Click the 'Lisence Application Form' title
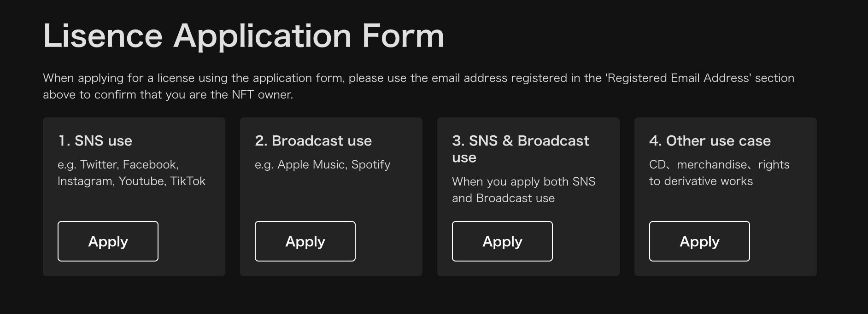 pyautogui.click(x=243, y=36)
